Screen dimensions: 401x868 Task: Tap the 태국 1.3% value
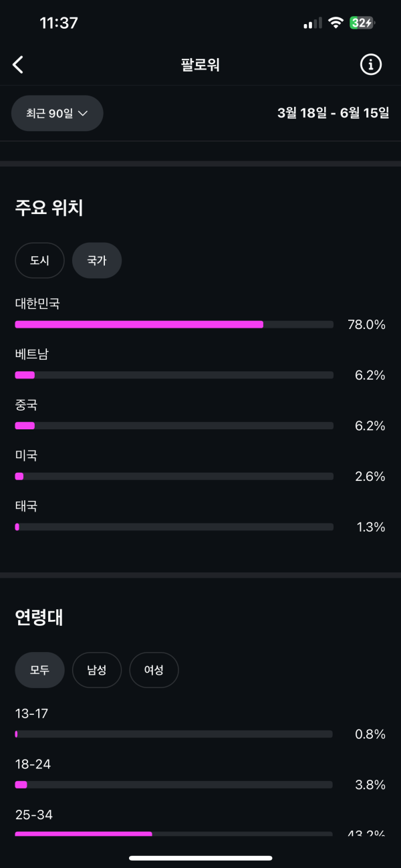click(371, 527)
